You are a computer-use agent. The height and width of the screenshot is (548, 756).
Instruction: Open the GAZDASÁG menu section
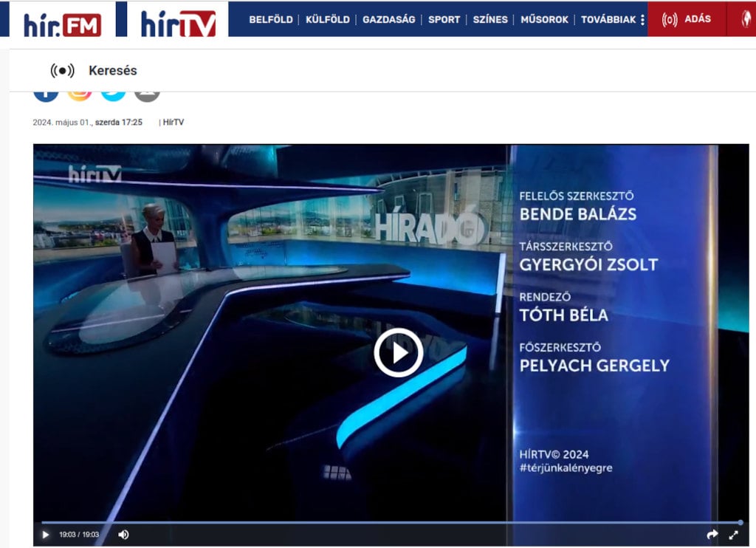tap(388, 20)
